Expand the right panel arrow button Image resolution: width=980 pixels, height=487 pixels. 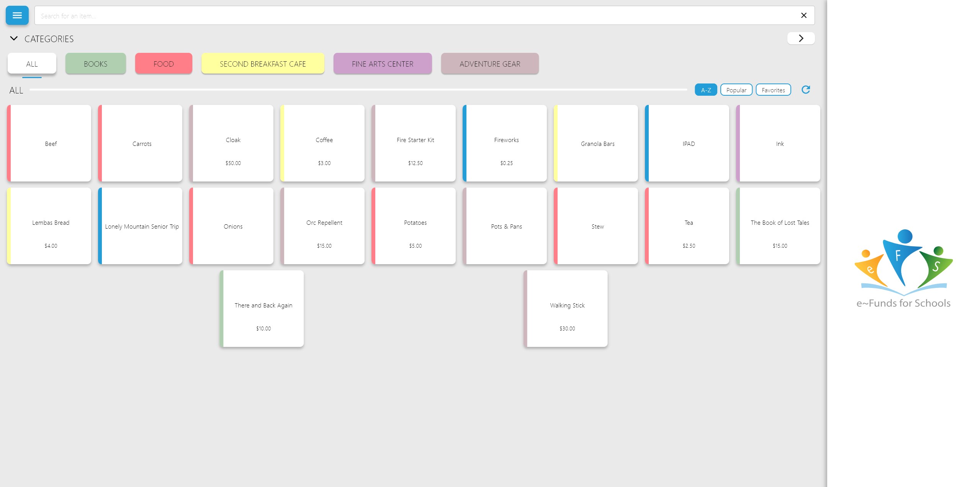tap(800, 38)
